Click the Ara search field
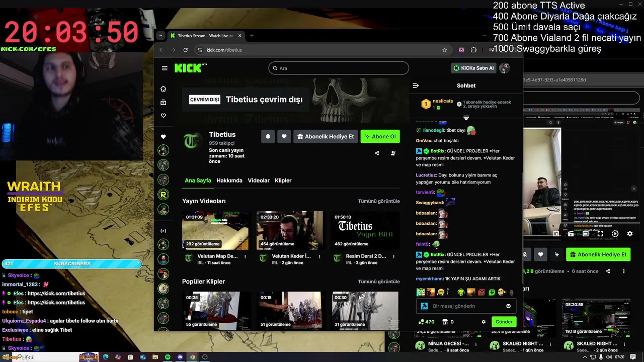 point(339,68)
